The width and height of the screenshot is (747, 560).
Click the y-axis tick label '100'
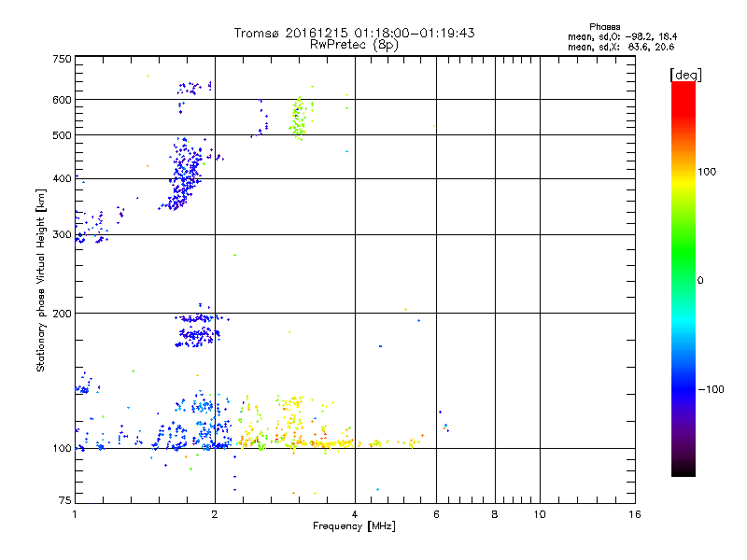click(x=62, y=449)
